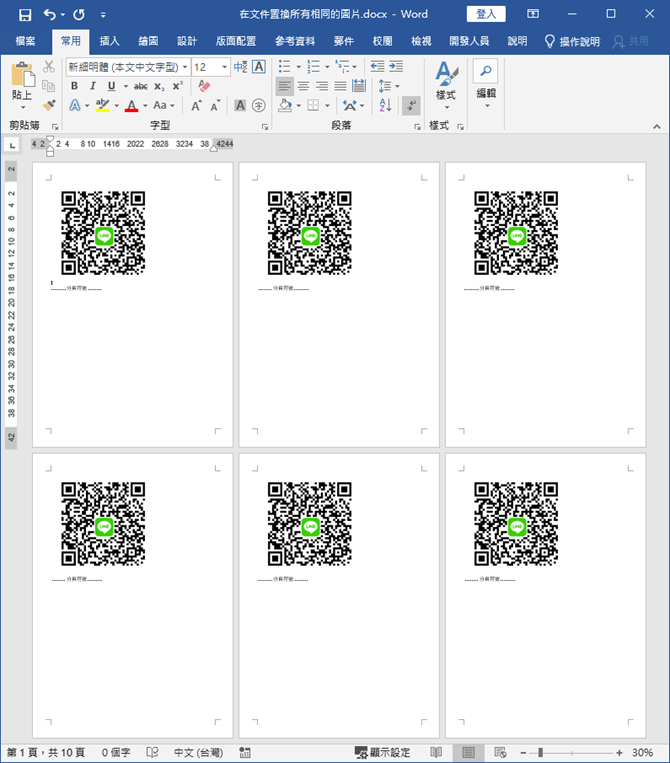The width and height of the screenshot is (670, 763).
Task: Click the Paste clipboard icon
Action: click(23, 74)
